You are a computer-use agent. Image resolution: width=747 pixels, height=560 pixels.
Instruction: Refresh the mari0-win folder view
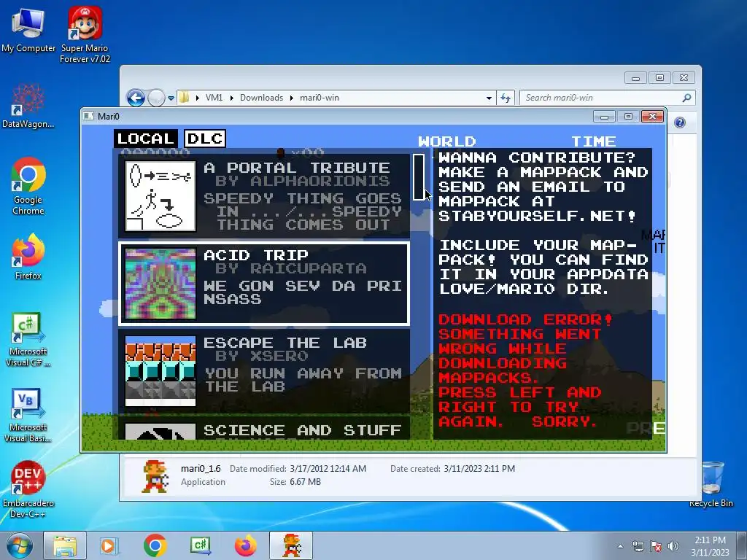[x=506, y=98]
